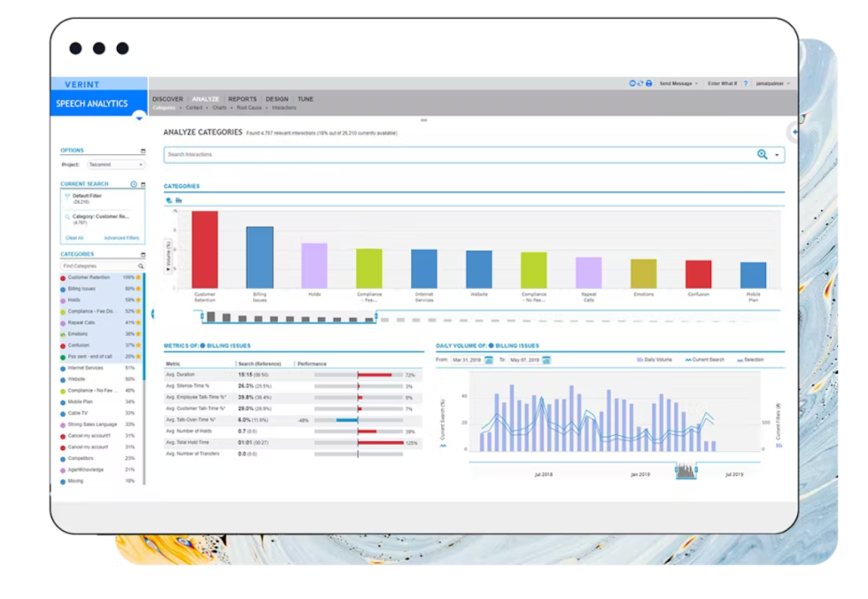Open the jamalpalmer user menu

tap(772, 83)
